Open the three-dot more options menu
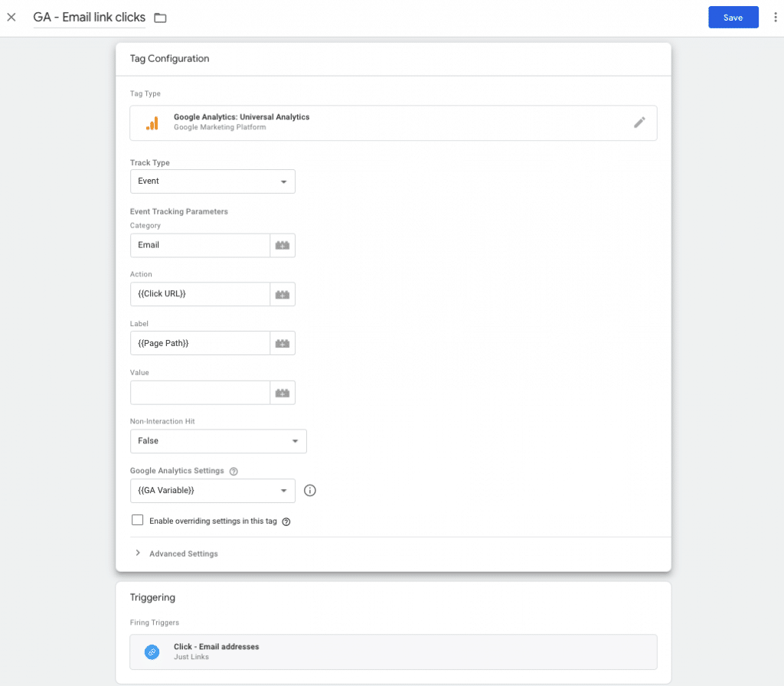Screen dimensions: 784x686 pyautogui.click(x=775, y=18)
